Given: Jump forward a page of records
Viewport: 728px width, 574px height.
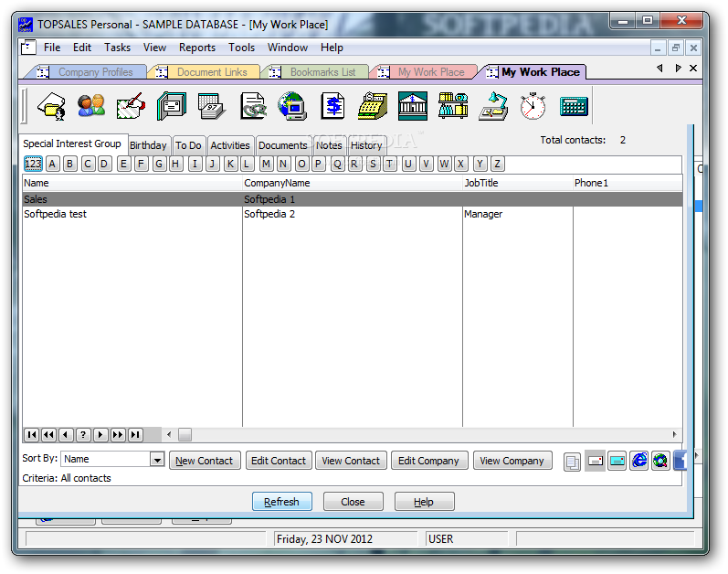Looking at the screenshot, I should pos(118,435).
